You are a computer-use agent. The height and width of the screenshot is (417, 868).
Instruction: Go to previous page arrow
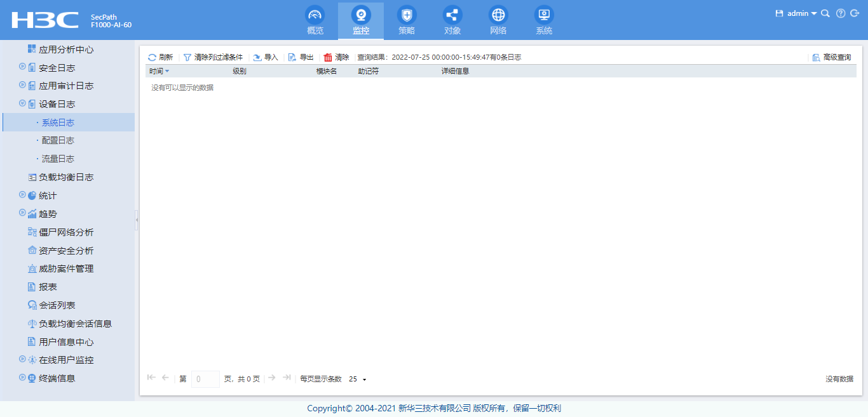(x=165, y=378)
